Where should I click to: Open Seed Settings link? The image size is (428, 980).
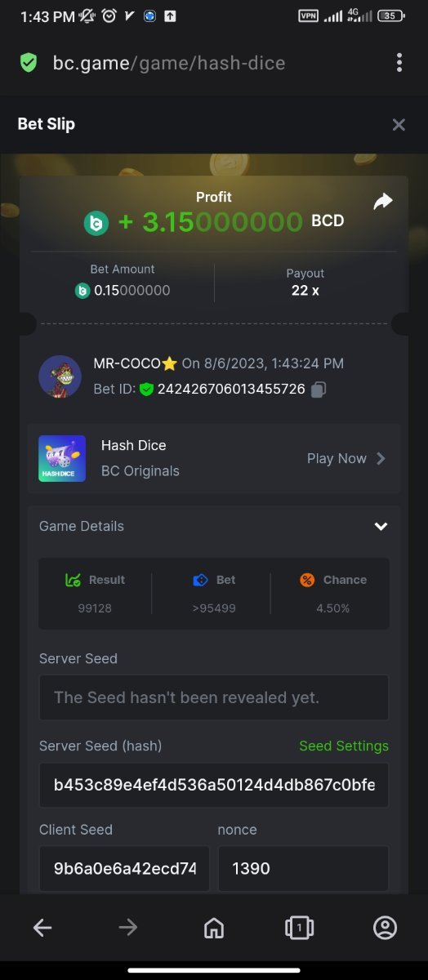coord(344,746)
